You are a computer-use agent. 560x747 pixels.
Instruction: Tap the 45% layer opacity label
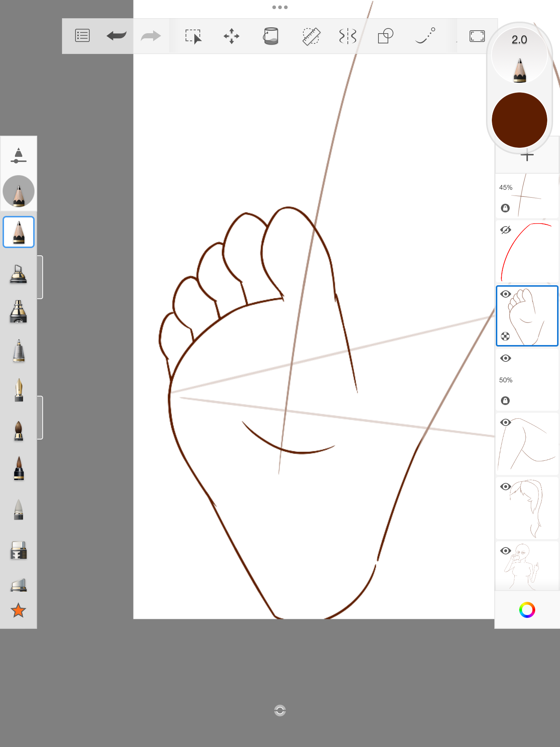coord(506,187)
